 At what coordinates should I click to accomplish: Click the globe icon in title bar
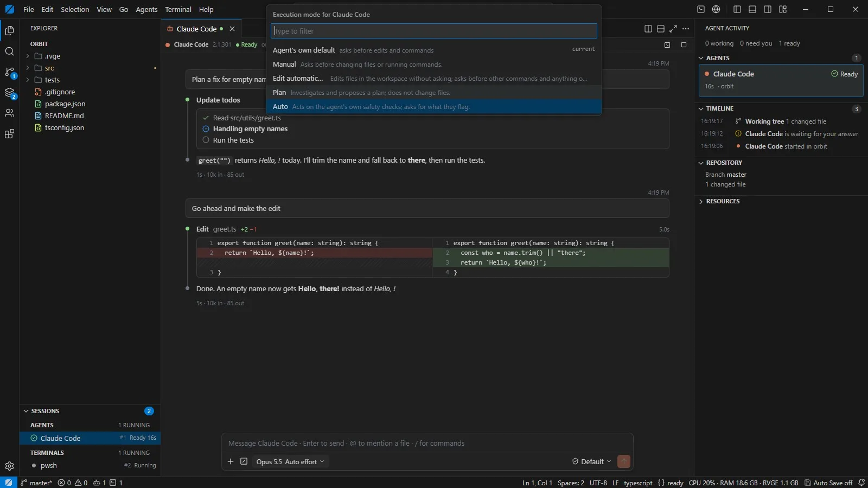[x=716, y=9]
